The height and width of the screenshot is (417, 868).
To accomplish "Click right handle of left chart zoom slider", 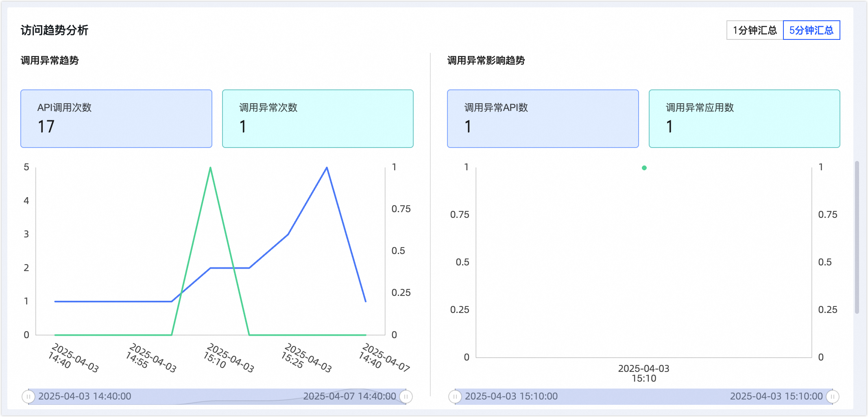I will coord(406,396).
